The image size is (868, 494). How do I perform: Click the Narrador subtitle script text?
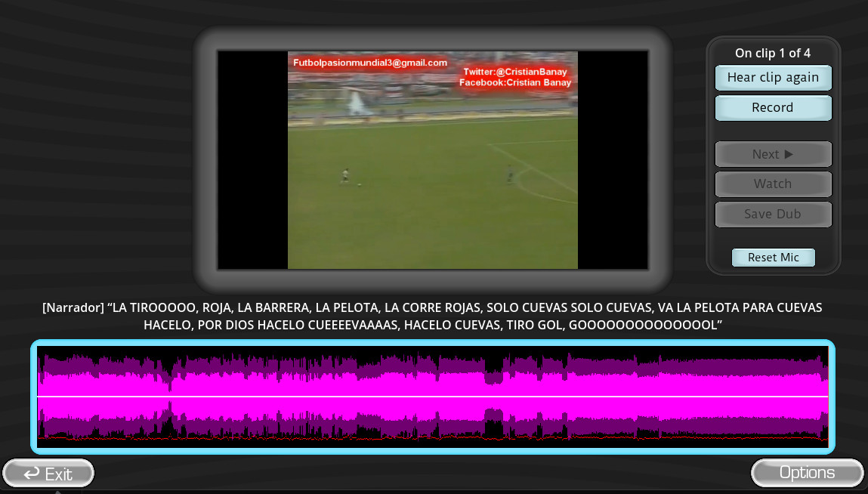432,316
